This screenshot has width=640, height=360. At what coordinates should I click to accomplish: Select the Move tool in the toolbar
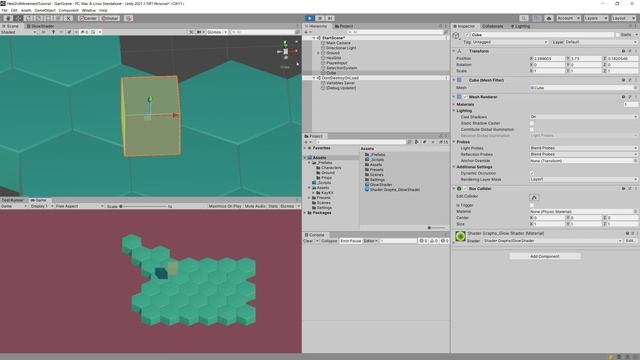click(18, 18)
